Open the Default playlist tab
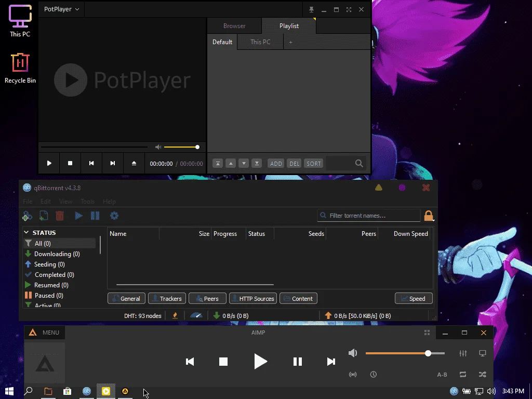The image size is (532, 399). (222, 42)
